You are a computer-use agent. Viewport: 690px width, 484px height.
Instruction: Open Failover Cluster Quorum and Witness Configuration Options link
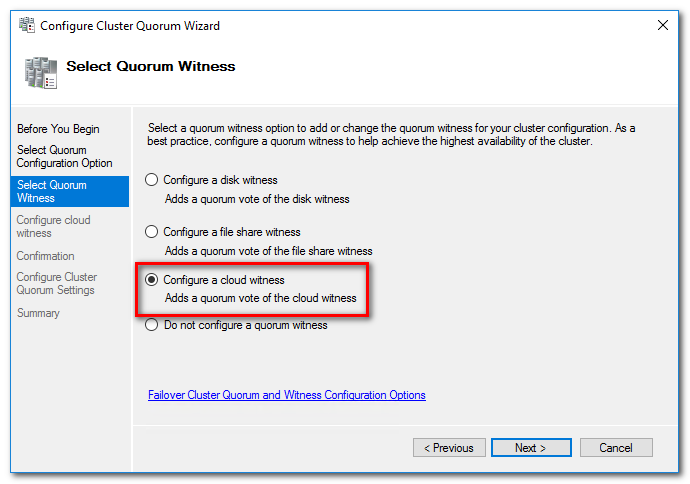[x=287, y=395]
